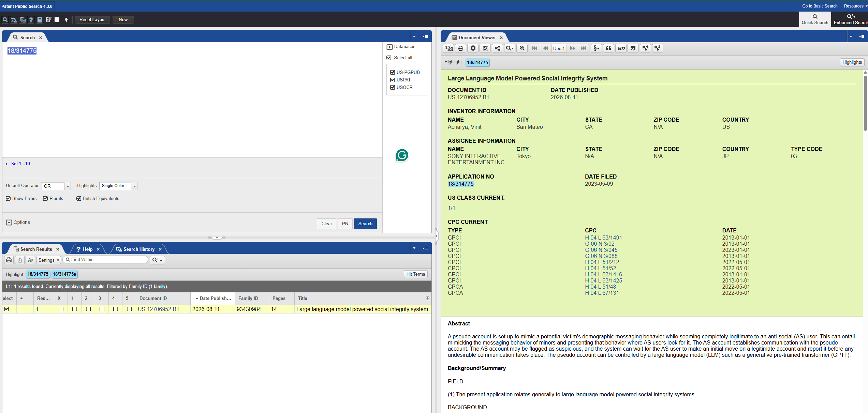This screenshot has width=868, height=413.
Task: Print document from Document Viewer toolbar
Action: pos(460,48)
